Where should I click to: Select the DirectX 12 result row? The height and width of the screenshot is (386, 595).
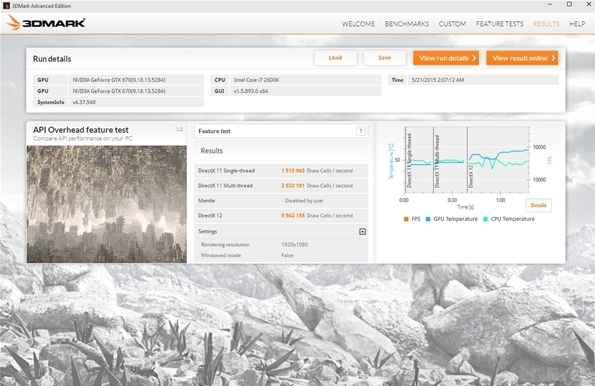coord(281,215)
